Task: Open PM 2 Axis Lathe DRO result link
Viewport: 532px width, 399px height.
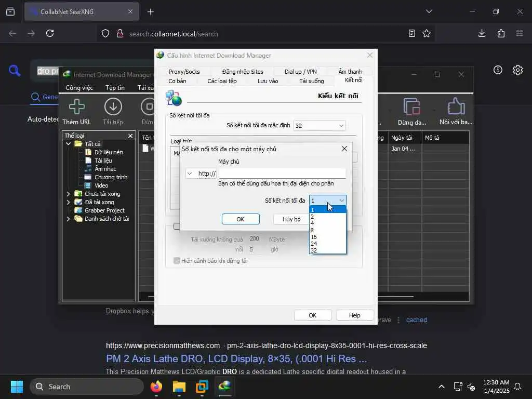Action: coord(236,358)
